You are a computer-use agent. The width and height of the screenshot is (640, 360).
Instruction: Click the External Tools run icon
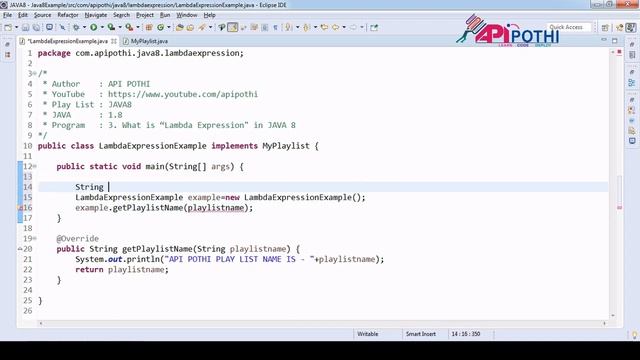129,27
